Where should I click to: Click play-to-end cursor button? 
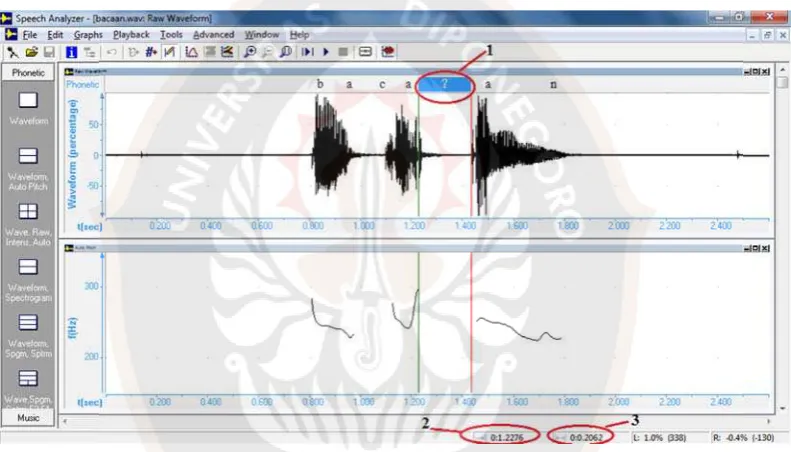point(307,52)
